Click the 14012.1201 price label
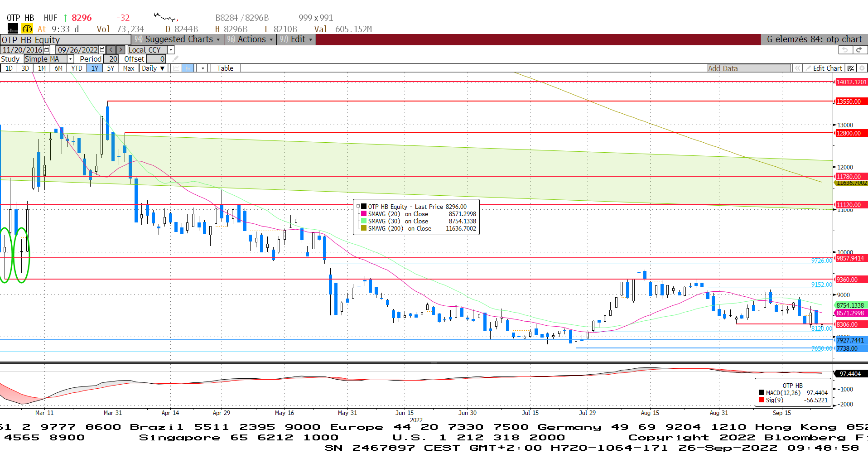 (851, 82)
